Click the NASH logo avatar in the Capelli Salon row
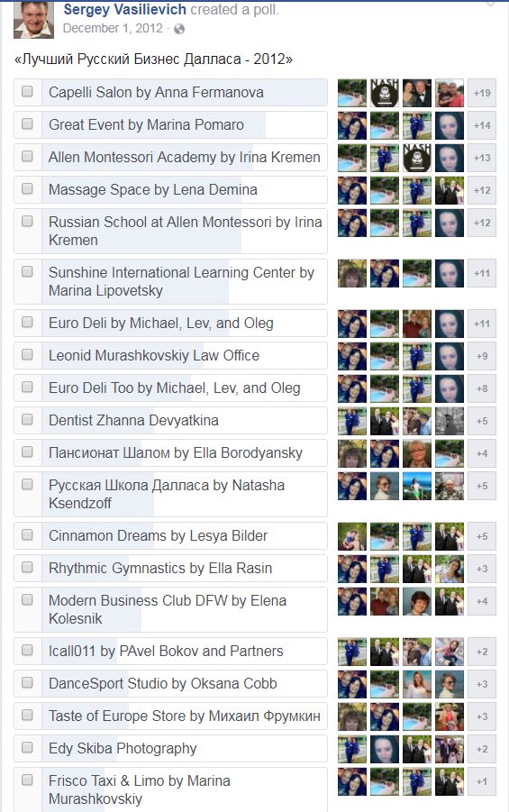The height and width of the screenshot is (812, 509). [x=385, y=93]
